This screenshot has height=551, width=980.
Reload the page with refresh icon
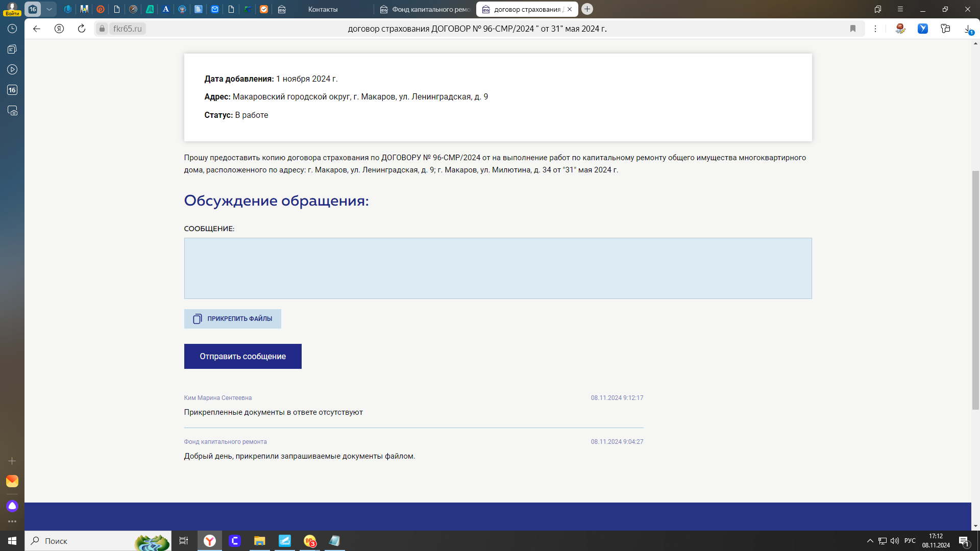[82, 29]
